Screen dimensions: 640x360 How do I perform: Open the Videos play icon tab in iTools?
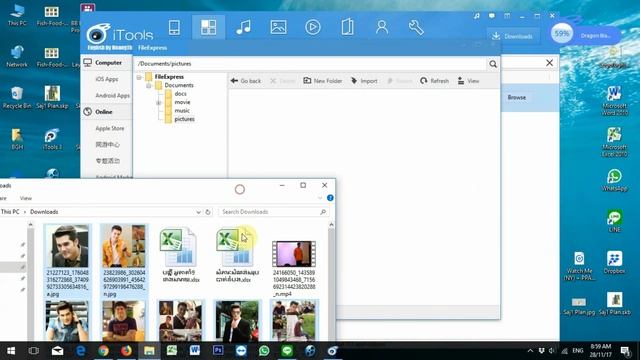tap(313, 27)
